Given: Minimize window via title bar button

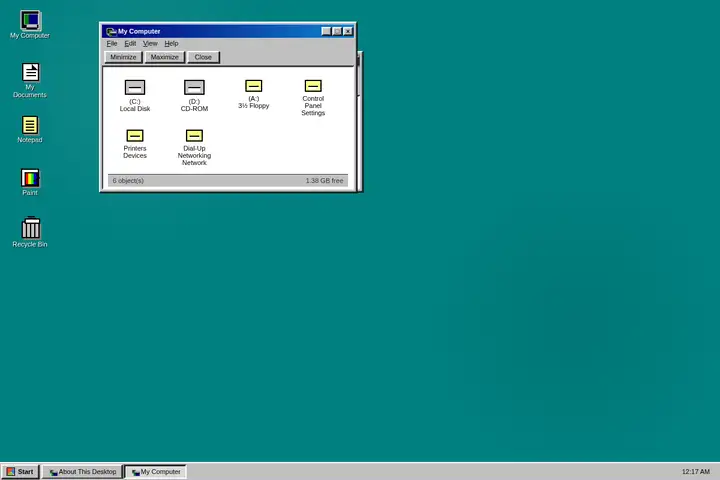Looking at the screenshot, I should click(x=326, y=31).
